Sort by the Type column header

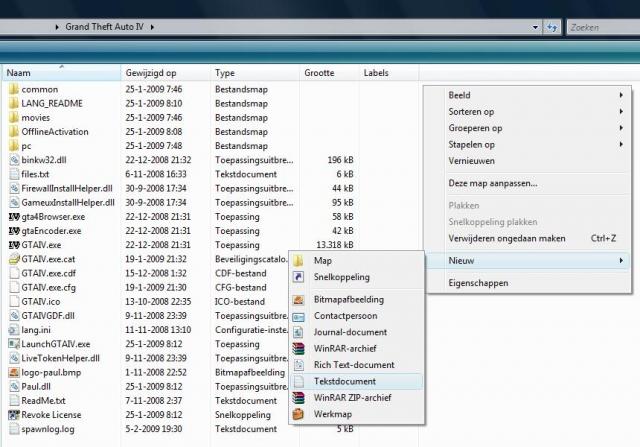[x=255, y=73]
